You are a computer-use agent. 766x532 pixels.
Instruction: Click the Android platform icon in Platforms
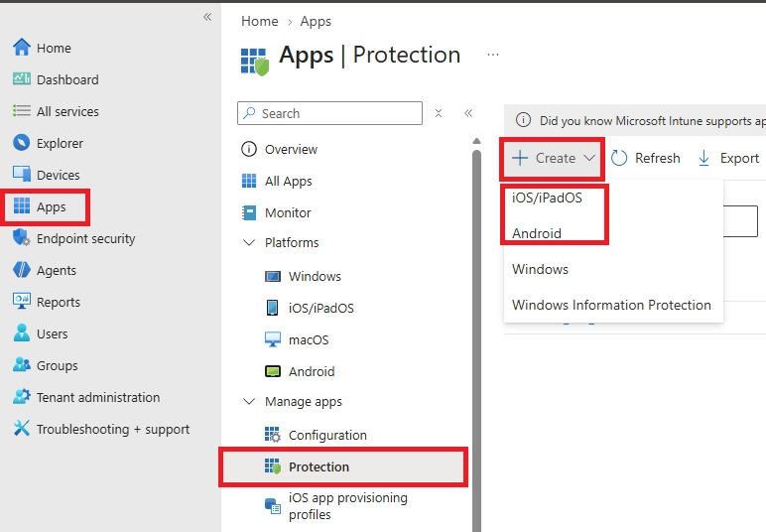coord(273,372)
